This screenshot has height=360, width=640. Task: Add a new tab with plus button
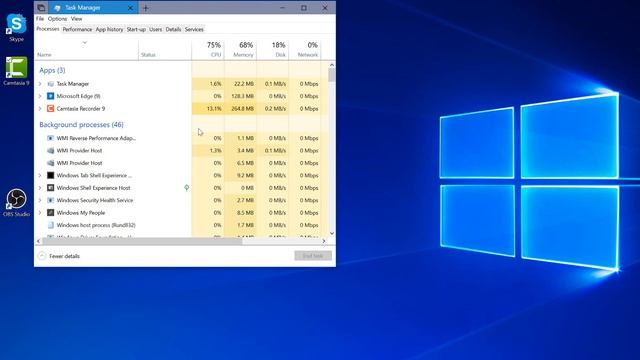point(146,8)
